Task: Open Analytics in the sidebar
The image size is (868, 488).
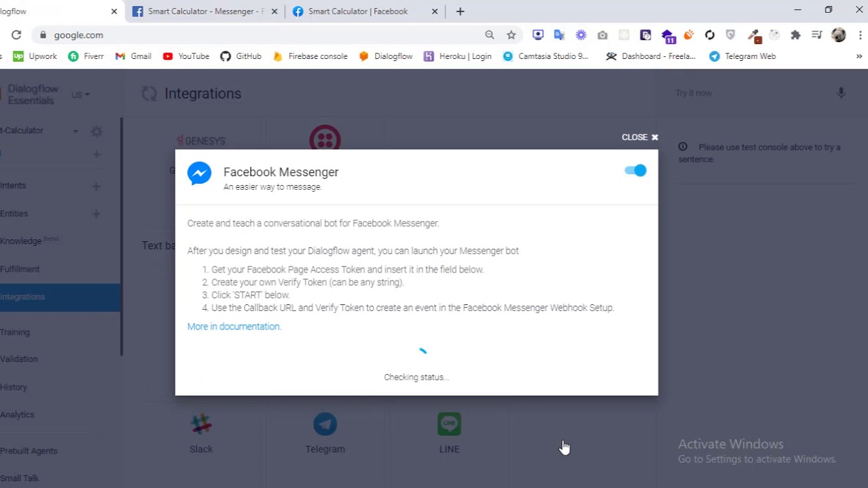Action: click(17, 415)
